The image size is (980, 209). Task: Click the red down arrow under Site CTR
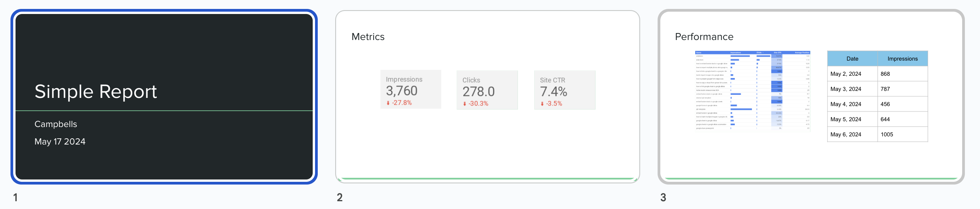[x=542, y=104]
